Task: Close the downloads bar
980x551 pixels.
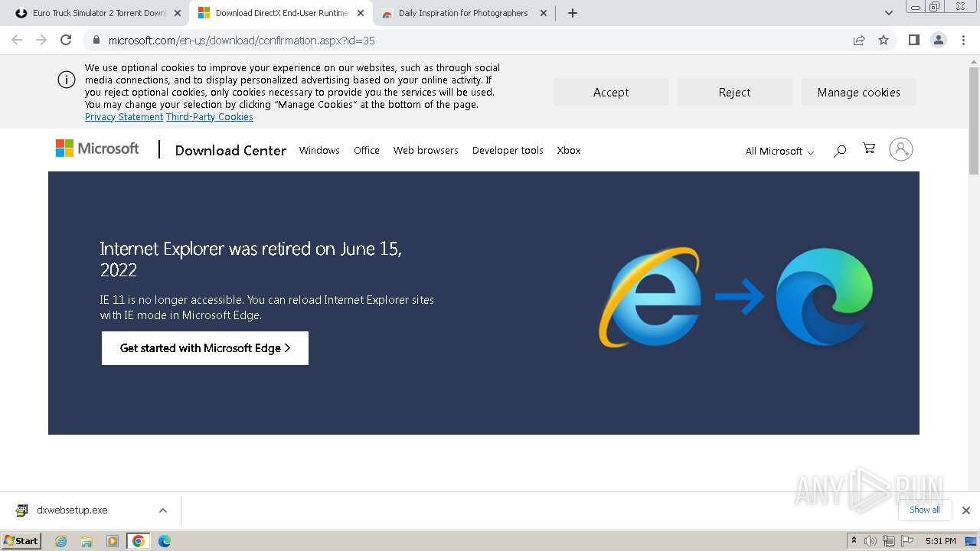Action: [x=966, y=510]
